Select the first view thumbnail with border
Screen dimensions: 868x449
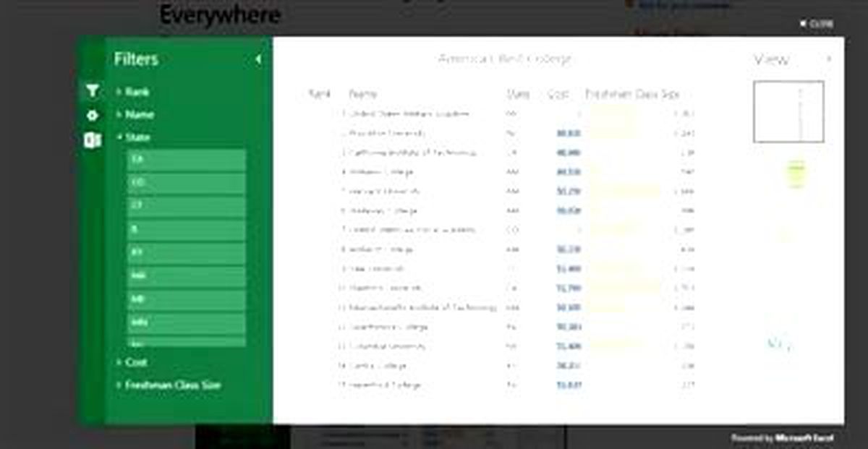[788, 111]
